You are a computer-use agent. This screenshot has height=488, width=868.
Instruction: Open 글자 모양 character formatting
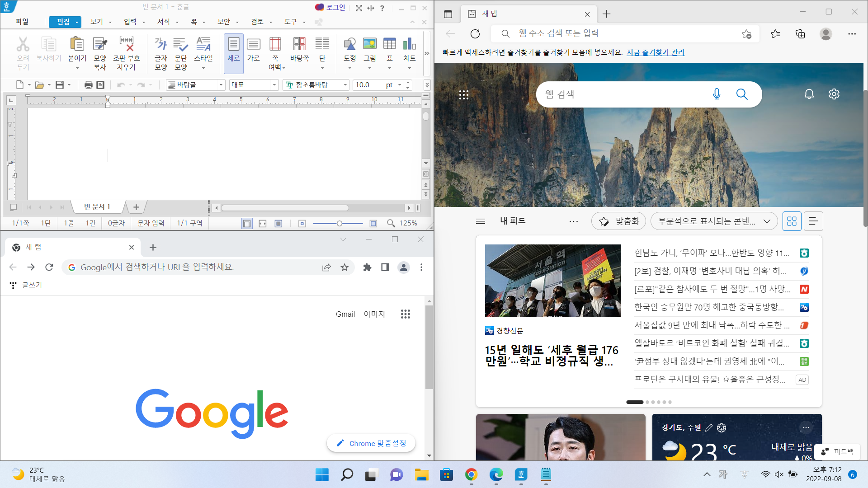tap(161, 50)
